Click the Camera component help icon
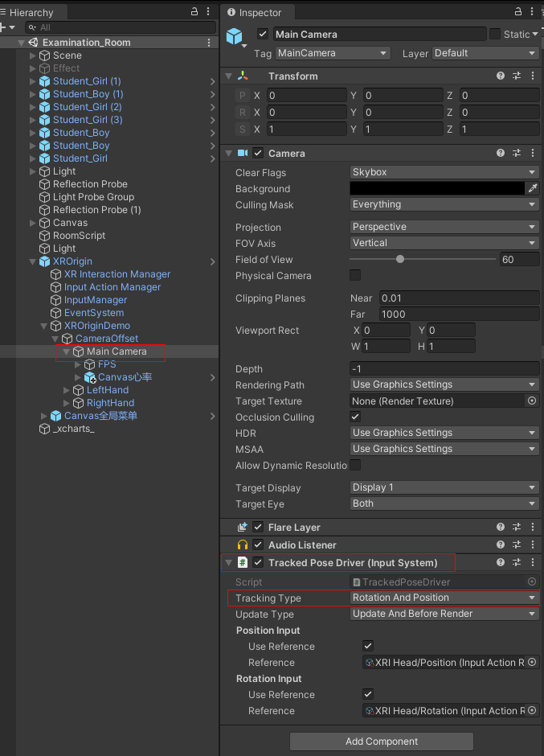544x756 pixels. pyautogui.click(x=501, y=153)
